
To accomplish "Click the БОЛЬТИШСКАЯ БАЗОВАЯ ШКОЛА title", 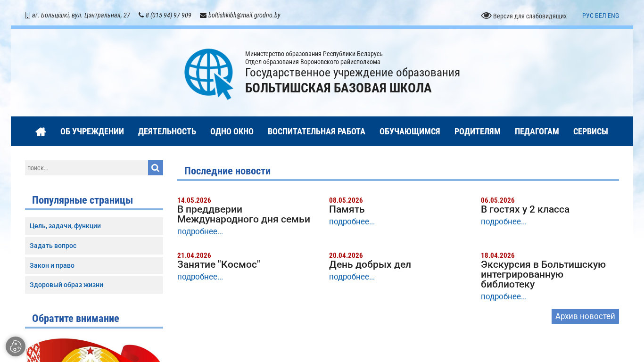I will [x=339, y=88].
